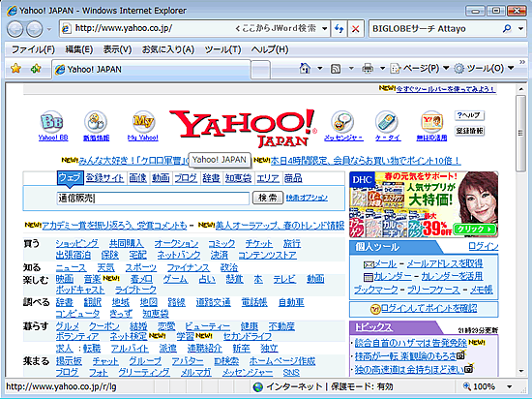
Task: Open a new blank tab
Action: click(x=261, y=70)
